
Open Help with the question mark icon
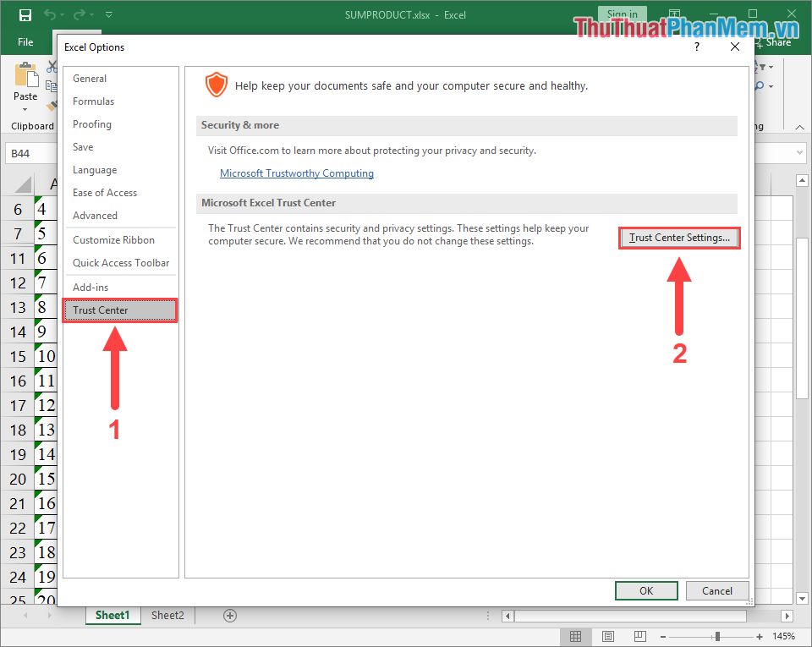tap(697, 47)
